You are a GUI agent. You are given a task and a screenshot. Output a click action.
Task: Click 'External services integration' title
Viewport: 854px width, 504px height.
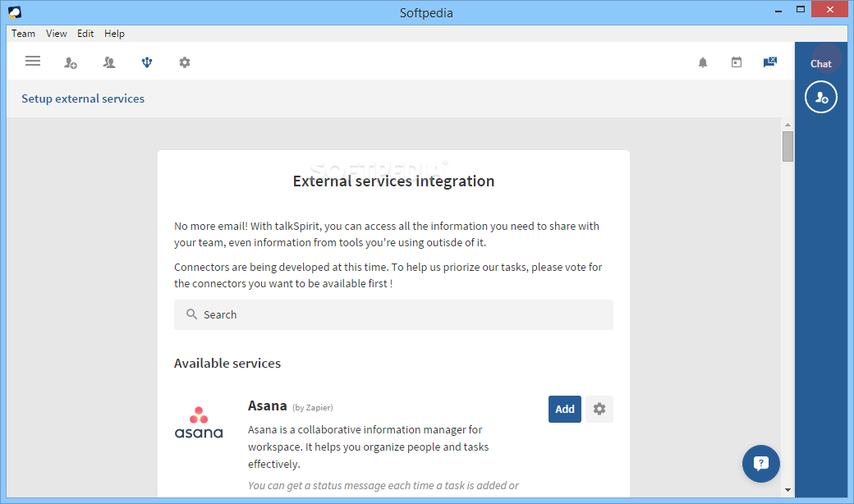click(x=394, y=181)
